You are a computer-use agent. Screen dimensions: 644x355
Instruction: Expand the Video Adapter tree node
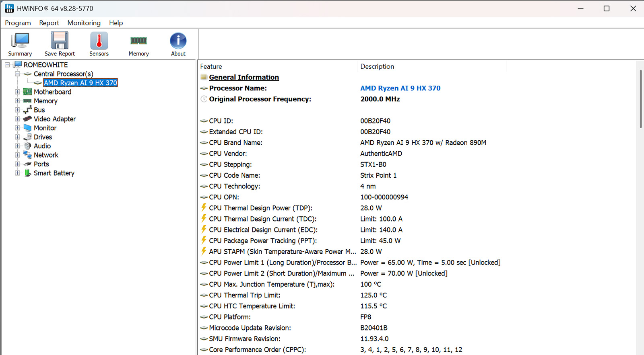(17, 119)
